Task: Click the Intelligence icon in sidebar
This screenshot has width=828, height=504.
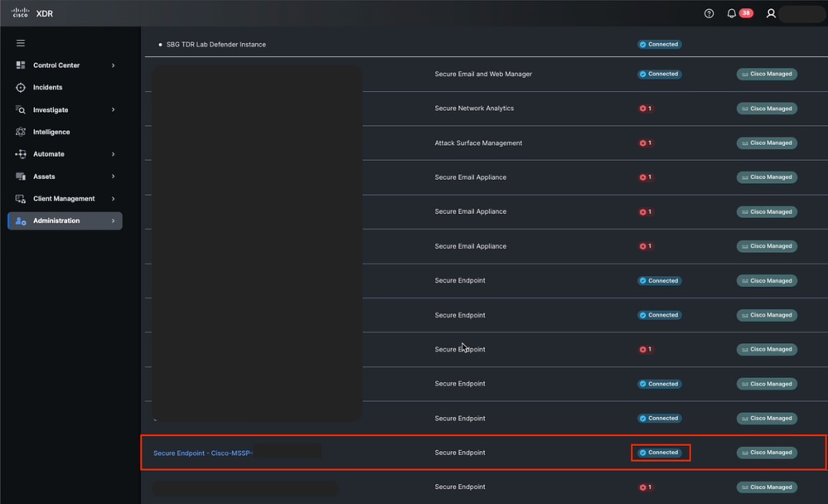Action: pyautogui.click(x=21, y=132)
